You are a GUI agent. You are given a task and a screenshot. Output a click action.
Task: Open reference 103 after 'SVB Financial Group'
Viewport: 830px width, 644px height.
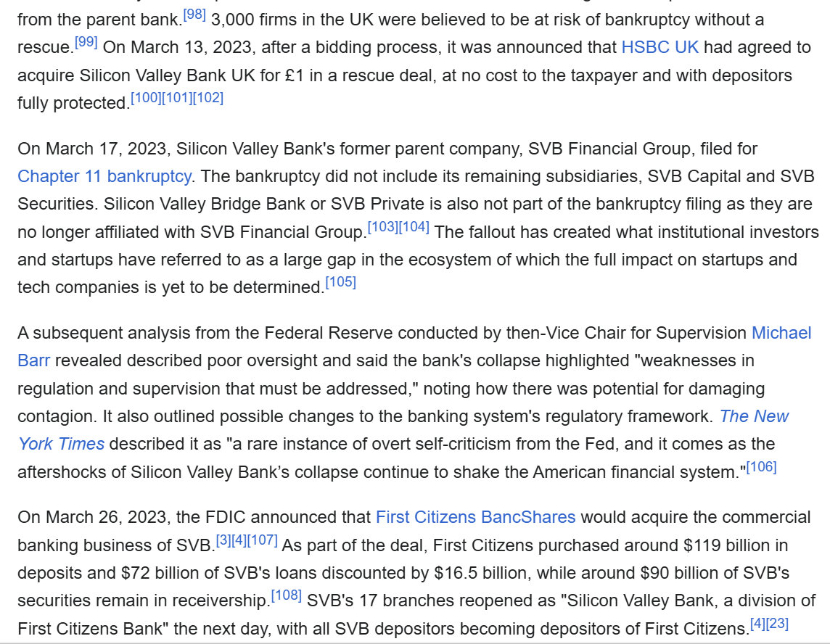[x=382, y=227]
